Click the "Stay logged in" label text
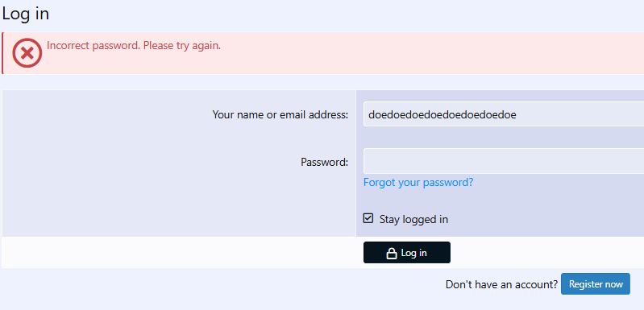 pos(413,219)
